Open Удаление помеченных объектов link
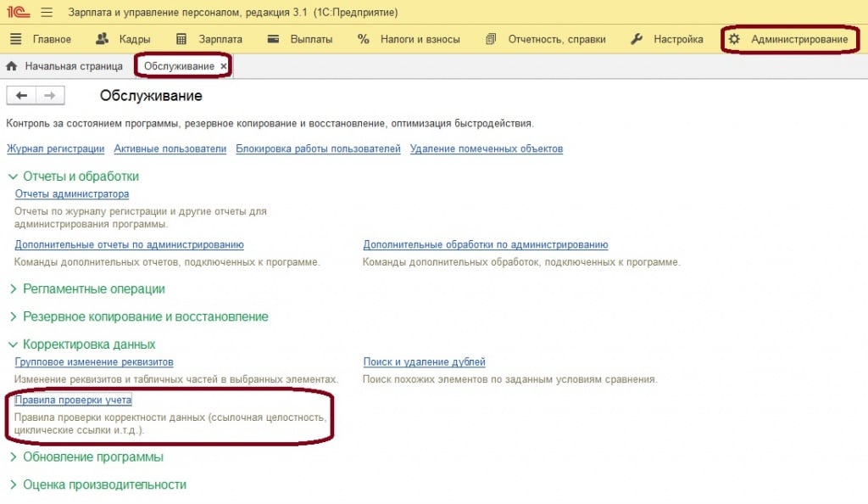Screen dimensions: 868x504 coord(486,148)
